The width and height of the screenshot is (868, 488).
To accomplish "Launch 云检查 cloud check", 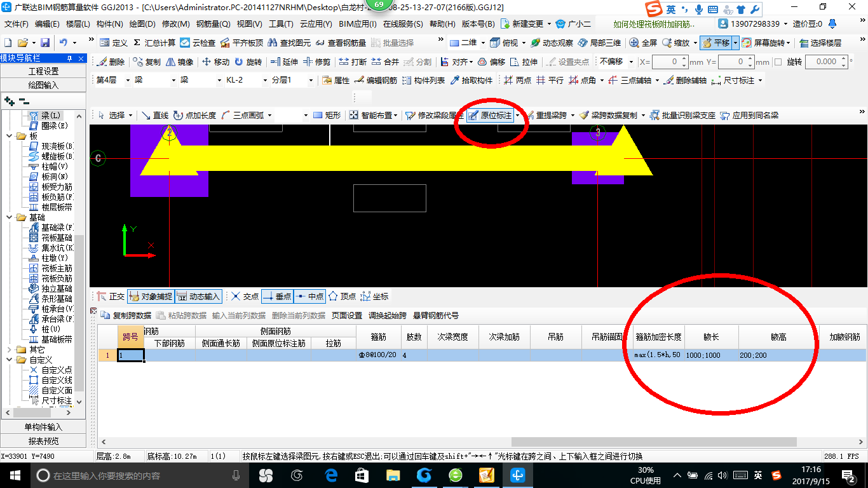I will (198, 43).
